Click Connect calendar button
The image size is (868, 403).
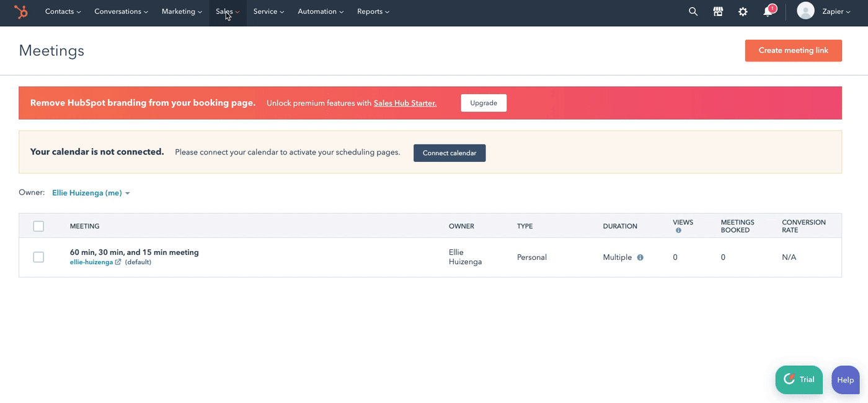[x=449, y=153]
